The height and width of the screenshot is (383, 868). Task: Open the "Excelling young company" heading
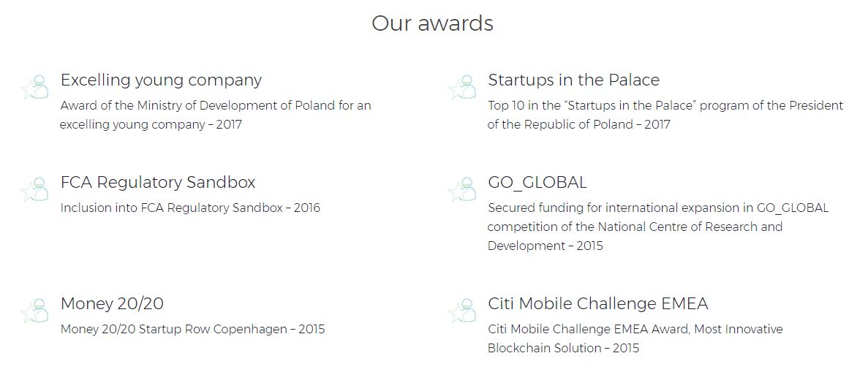click(161, 80)
